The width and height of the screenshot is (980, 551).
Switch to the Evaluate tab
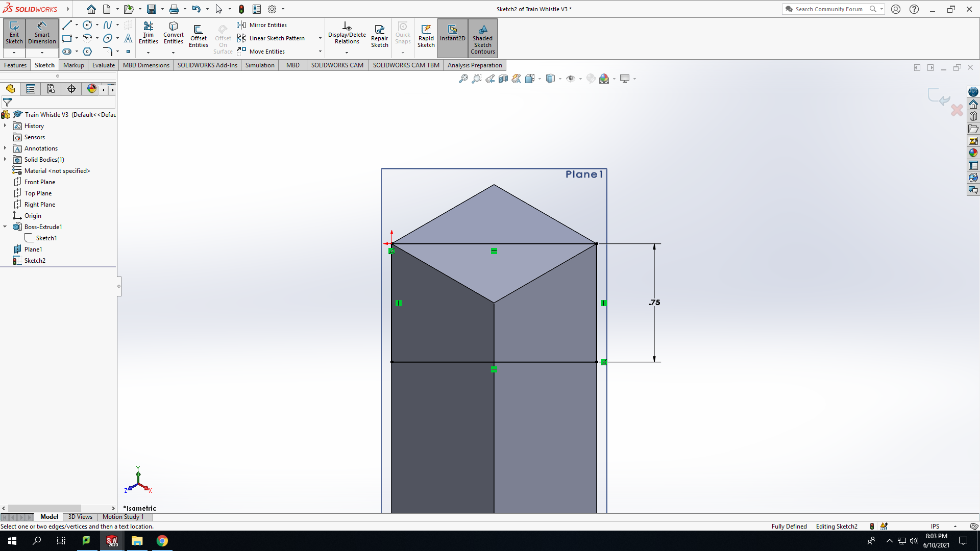(104, 65)
